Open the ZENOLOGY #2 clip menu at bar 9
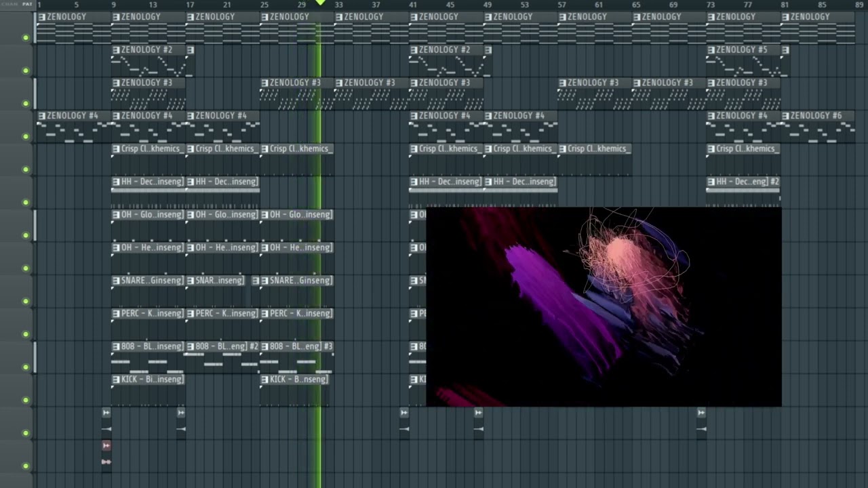The width and height of the screenshot is (868, 488). pos(116,50)
